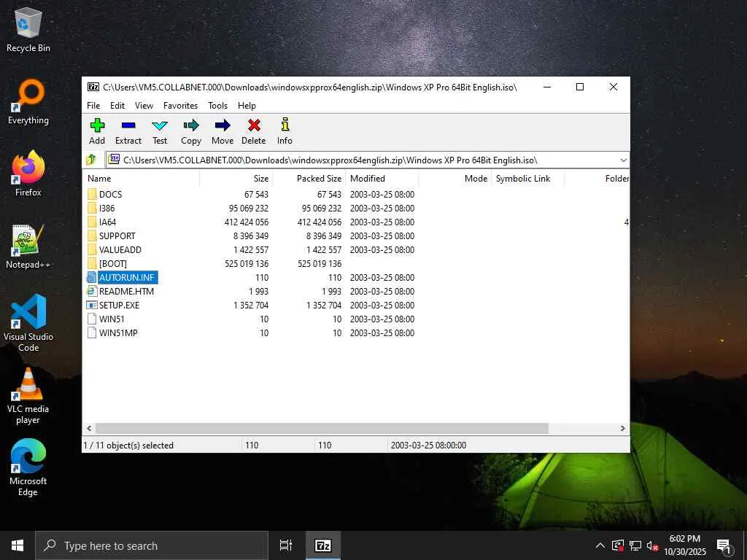The width and height of the screenshot is (747, 560).
Task: Select the SUPPORT folder icon
Action: [92, 236]
